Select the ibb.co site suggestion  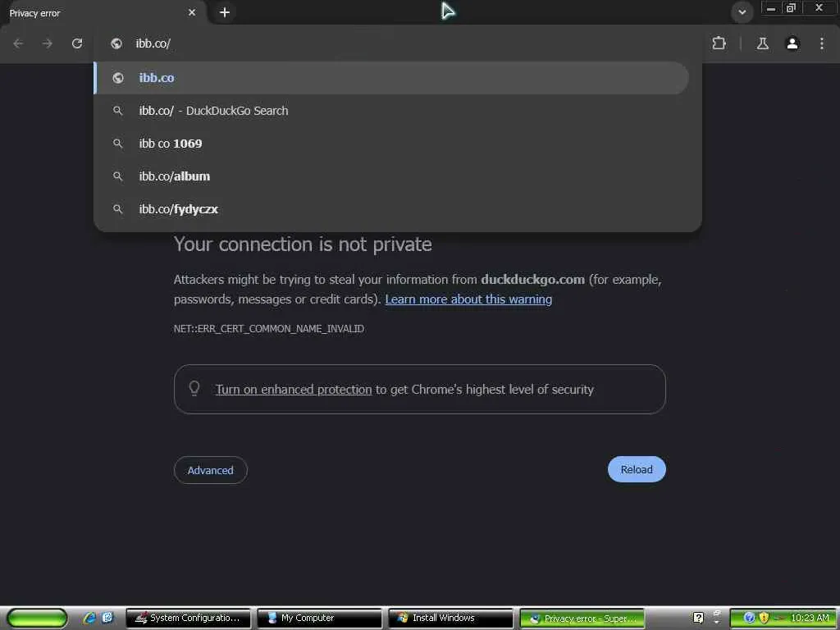(x=391, y=78)
